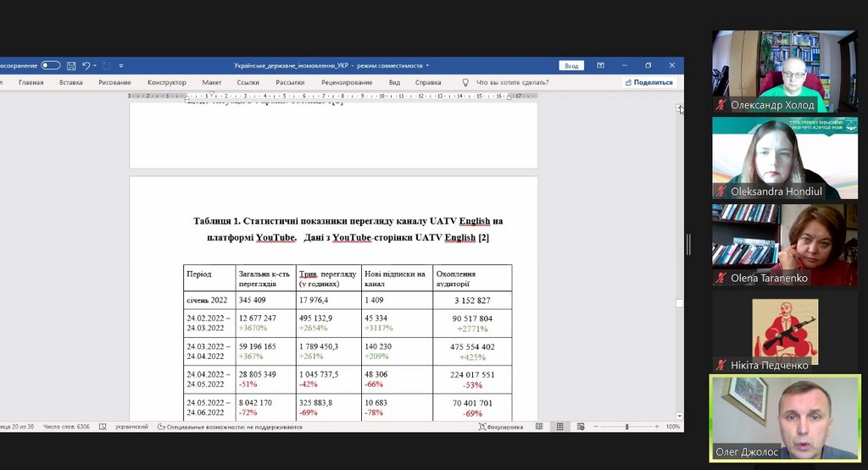Image resolution: width=868 pixels, height=470 pixels.
Task: Switch to the Рецензирование tab
Action: click(x=347, y=82)
